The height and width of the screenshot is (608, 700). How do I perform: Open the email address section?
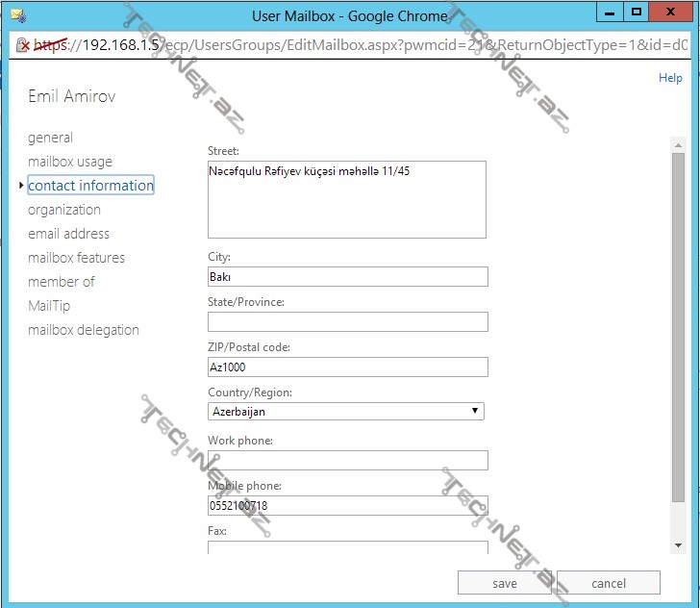click(68, 234)
